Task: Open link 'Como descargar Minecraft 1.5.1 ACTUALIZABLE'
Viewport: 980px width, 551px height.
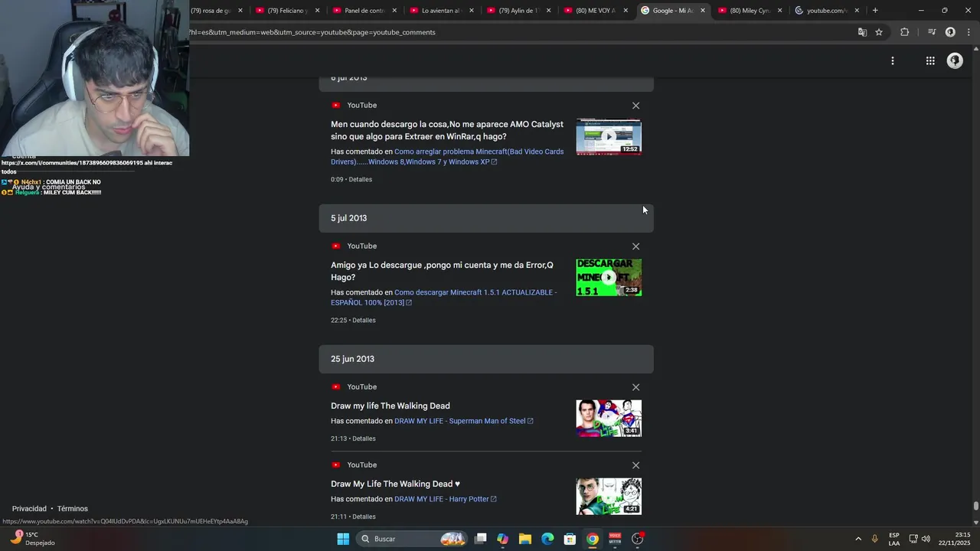Action: pyautogui.click(x=443, y=298)
